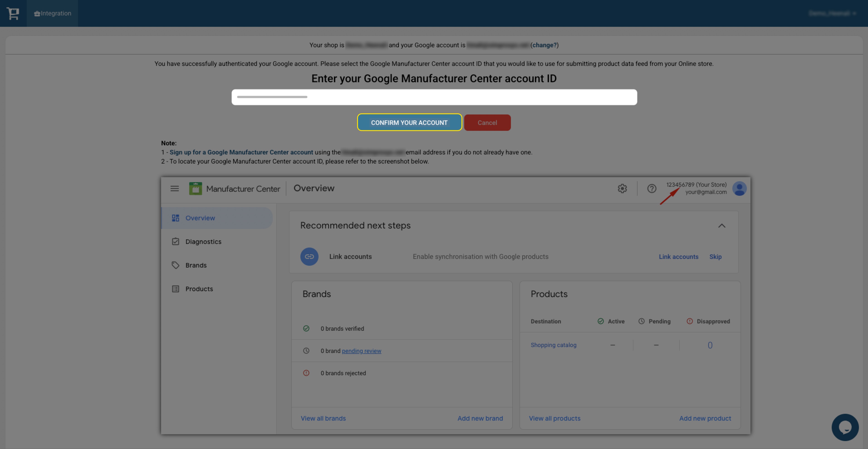Click the user avatar icon in the screenshot
This screenshot has width=868, height=449.
point(739,188)
